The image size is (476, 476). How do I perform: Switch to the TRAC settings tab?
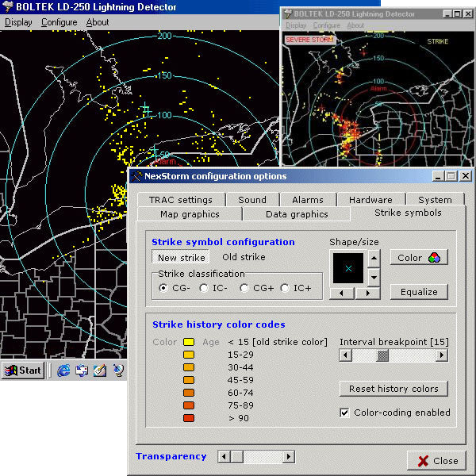[181, 200]
